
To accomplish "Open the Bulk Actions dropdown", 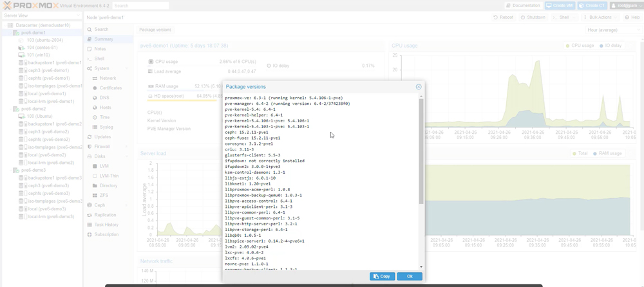I will click(x=600, y=17).
